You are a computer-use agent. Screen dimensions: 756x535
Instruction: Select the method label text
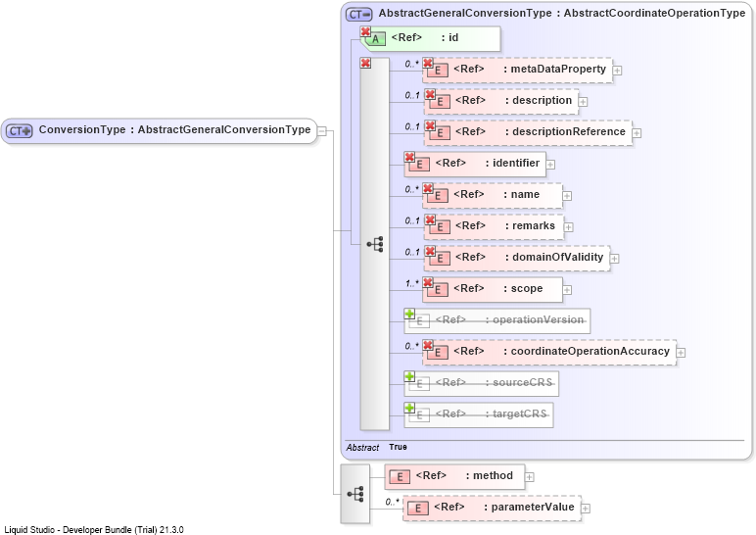pyautogui.click(x=493, y=475)
